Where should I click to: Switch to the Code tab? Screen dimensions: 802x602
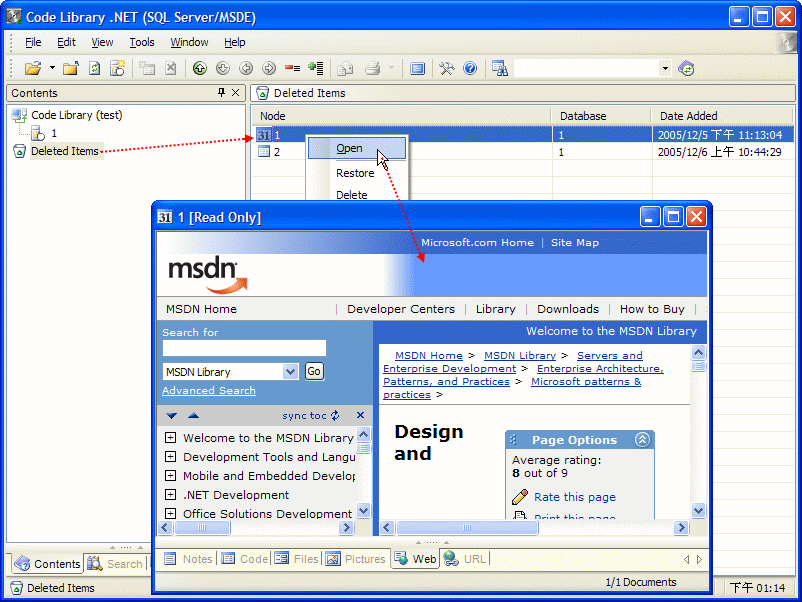pos(245,559)
